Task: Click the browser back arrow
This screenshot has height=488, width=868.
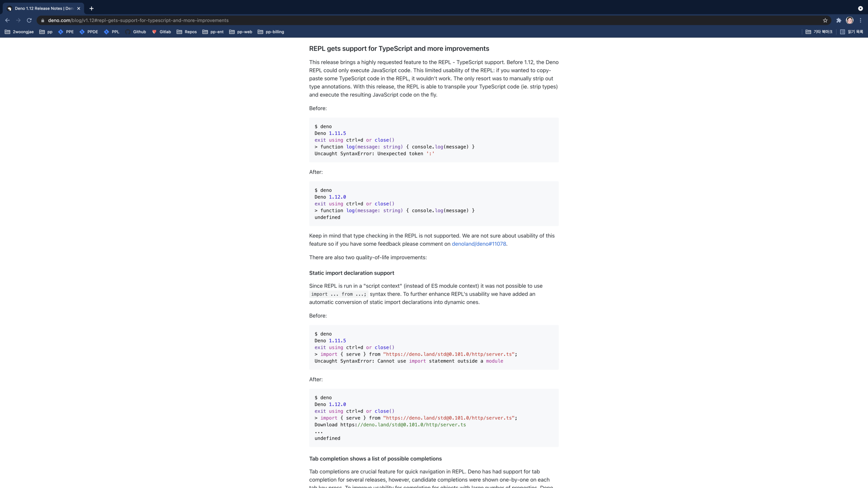Action: (7, 20)
